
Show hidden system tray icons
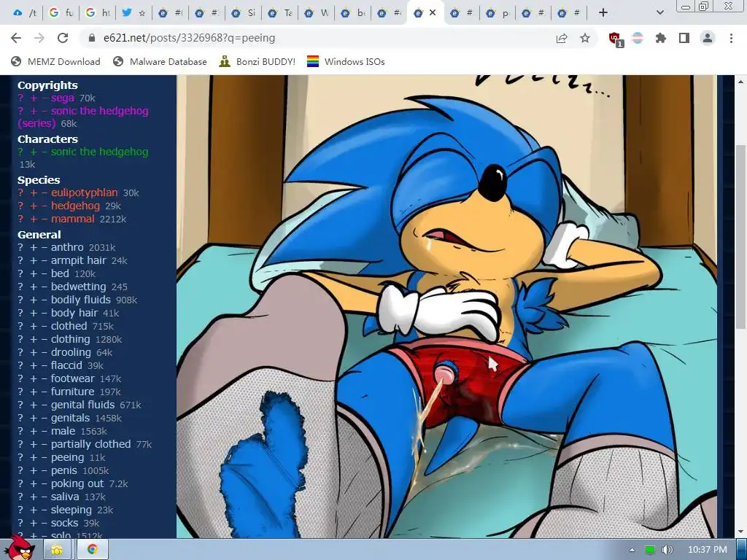pos(632,550)
